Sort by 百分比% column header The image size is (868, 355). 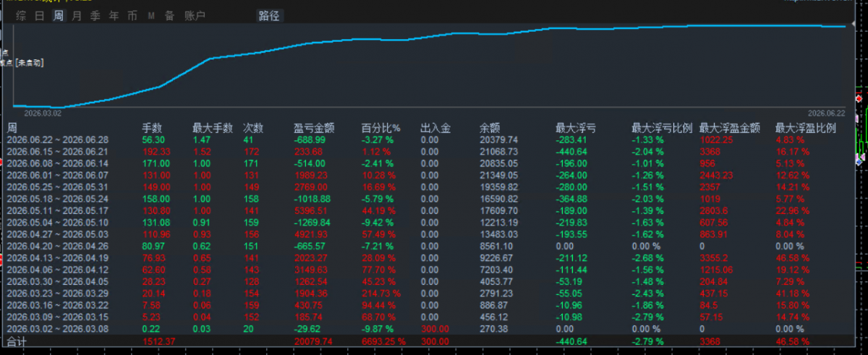(380, 128)
